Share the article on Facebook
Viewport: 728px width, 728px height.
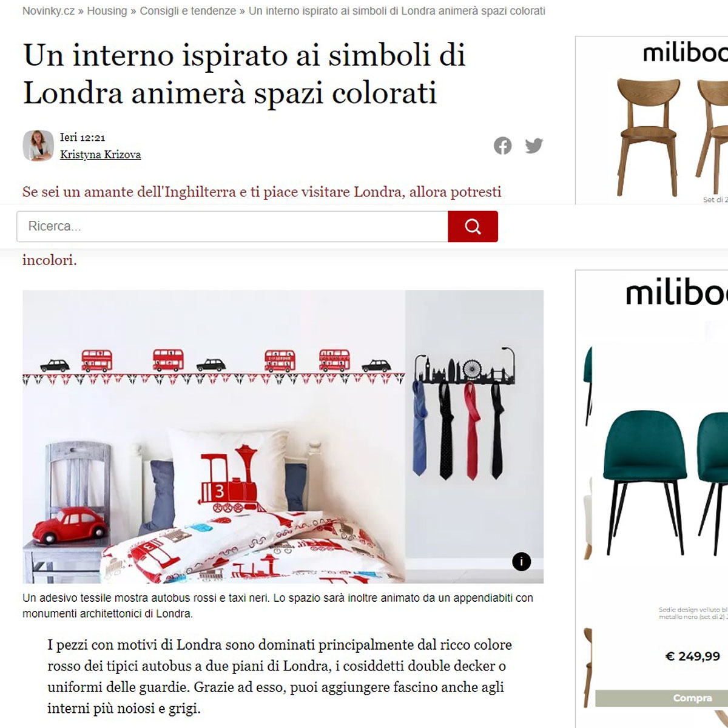[x=502, y=146]
